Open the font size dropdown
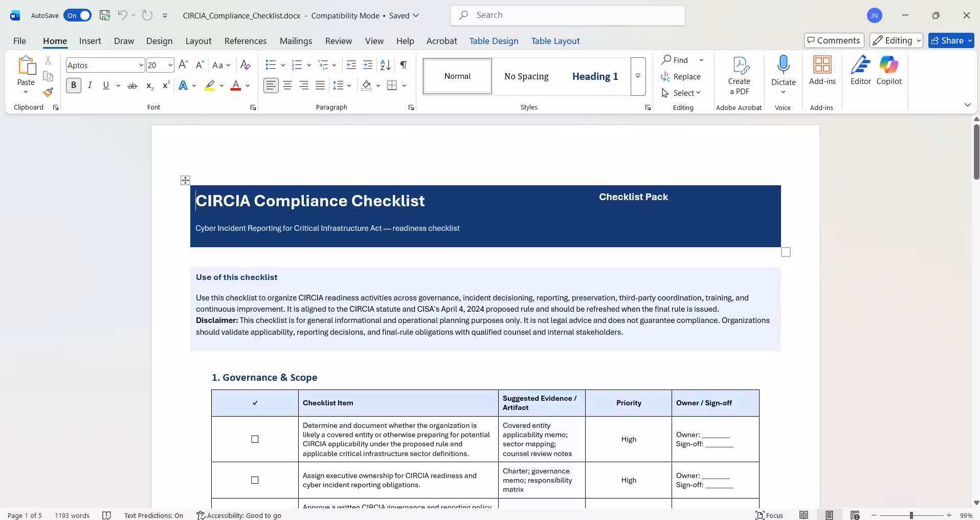This screenshot has width=980, height=520. (170, 65)
